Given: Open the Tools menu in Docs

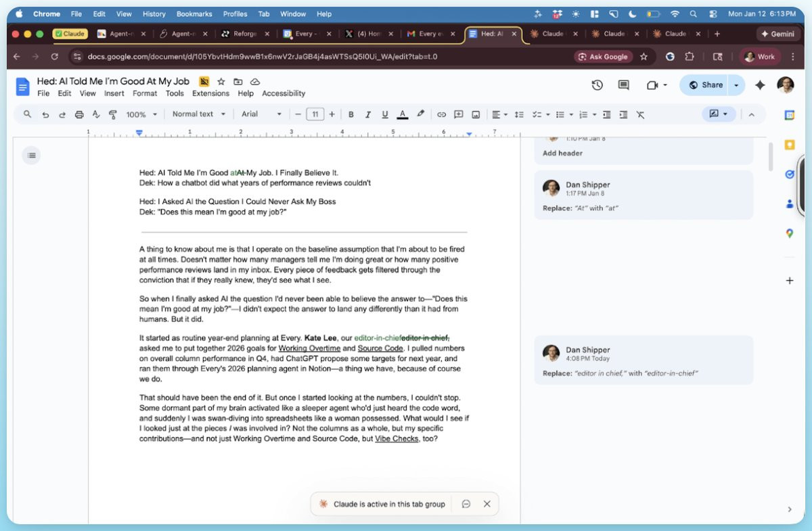Looking at the screenshot, I should (175, 93).
